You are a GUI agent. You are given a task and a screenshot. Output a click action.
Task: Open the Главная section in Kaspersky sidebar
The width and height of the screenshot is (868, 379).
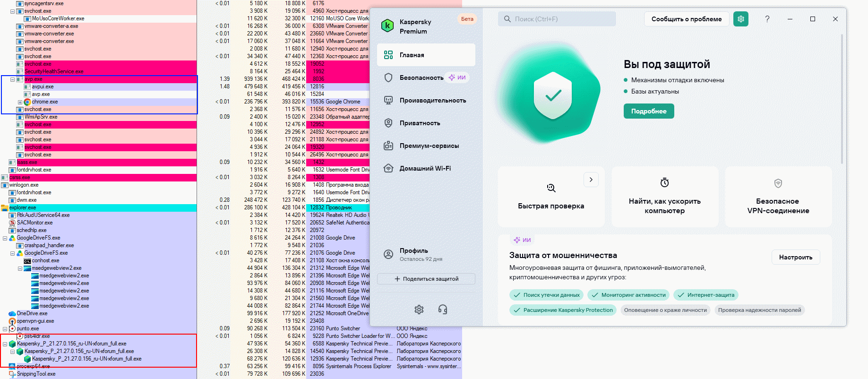426,55
